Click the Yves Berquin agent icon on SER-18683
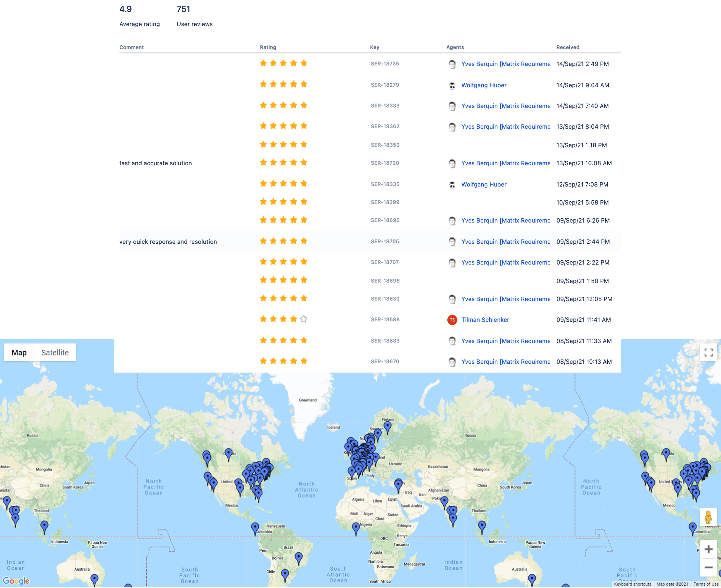Screen dimensions: 721x588 click(452, 341)
